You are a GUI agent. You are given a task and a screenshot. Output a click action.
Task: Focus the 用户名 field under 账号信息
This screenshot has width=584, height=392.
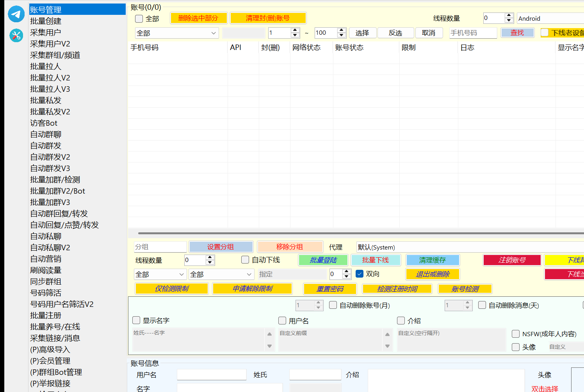212,375
